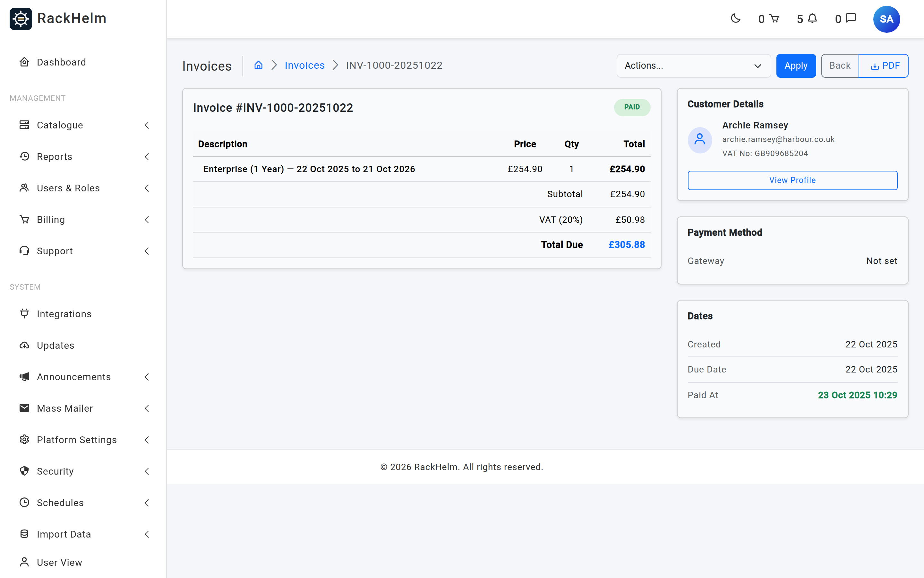This screenshot has height=578, width=924.
Task: Open messages chat bubble icon
Action: click(x=851, y=18)
